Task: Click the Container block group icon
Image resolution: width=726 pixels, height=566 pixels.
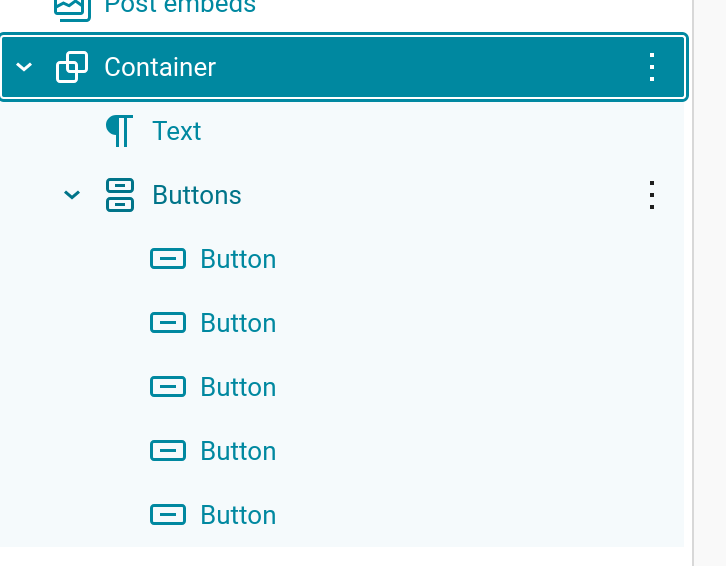Action: click(x=72, y=67)
